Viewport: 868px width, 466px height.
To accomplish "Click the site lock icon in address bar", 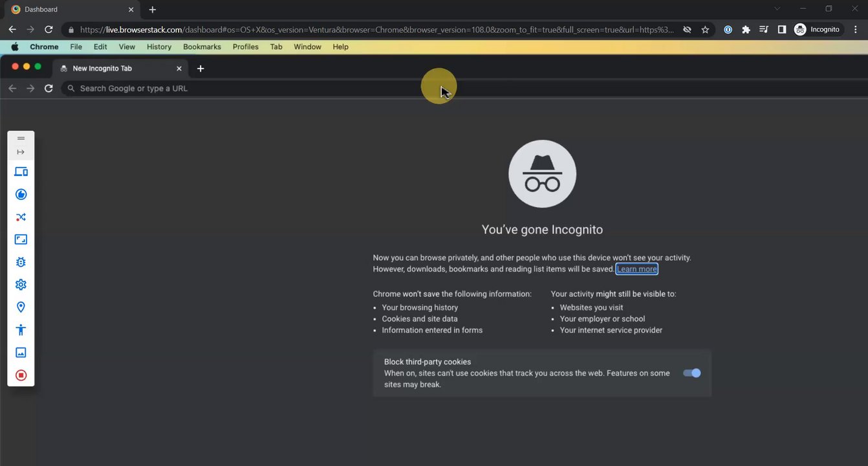I will click(x=71, y=30).
